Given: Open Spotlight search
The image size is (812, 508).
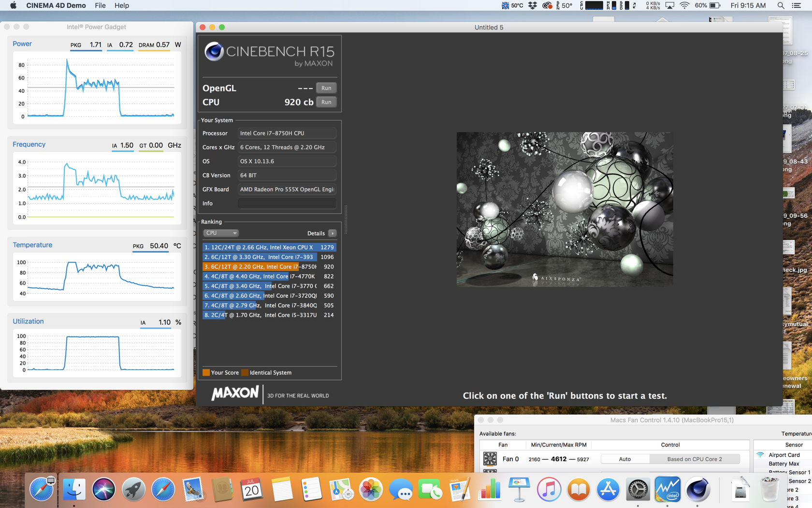Looking at the screenshot, I should pyautogui.click(x=781, y=5).
